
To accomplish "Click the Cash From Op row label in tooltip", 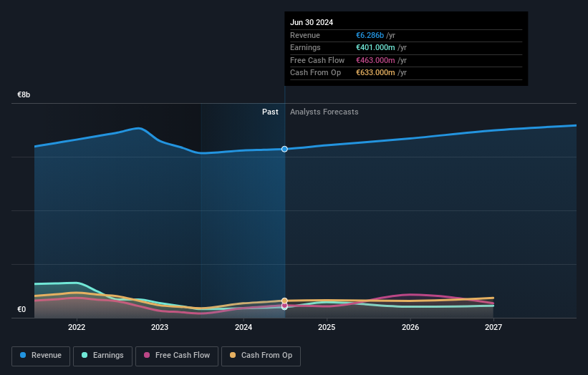I will (315, 73).
